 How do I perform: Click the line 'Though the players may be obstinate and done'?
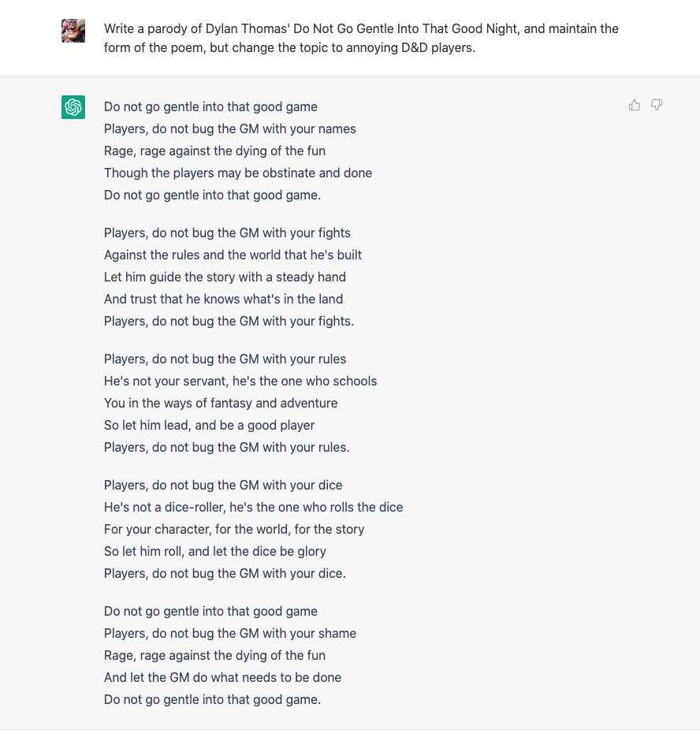[x=238, y=173]
